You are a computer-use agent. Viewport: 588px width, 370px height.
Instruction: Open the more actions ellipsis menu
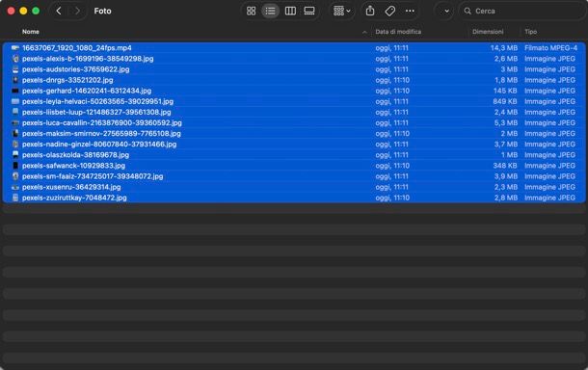coord(410,11)
